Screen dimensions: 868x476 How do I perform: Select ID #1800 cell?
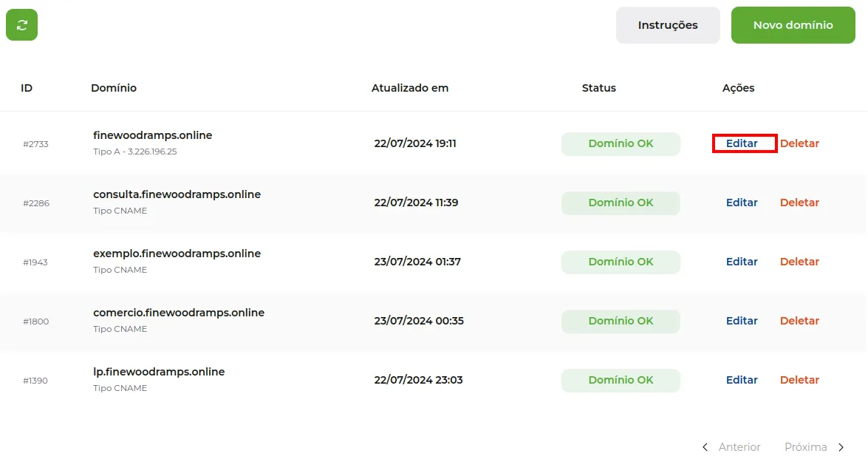tap(35, 322)
